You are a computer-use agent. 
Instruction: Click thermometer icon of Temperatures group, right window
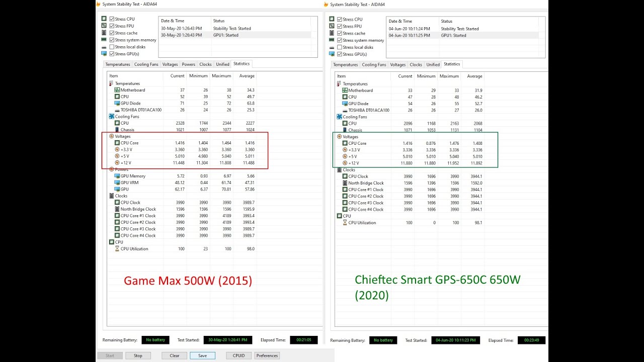point(339,84)
